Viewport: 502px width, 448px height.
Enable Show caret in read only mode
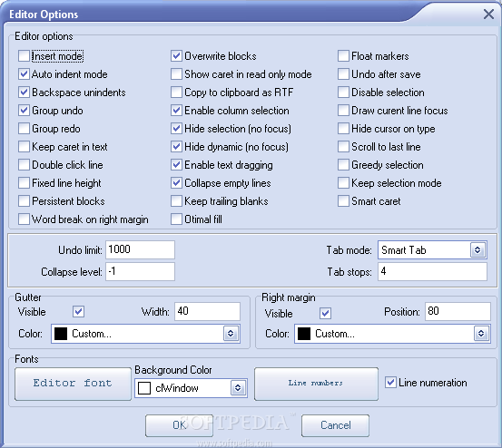[176, 74]
